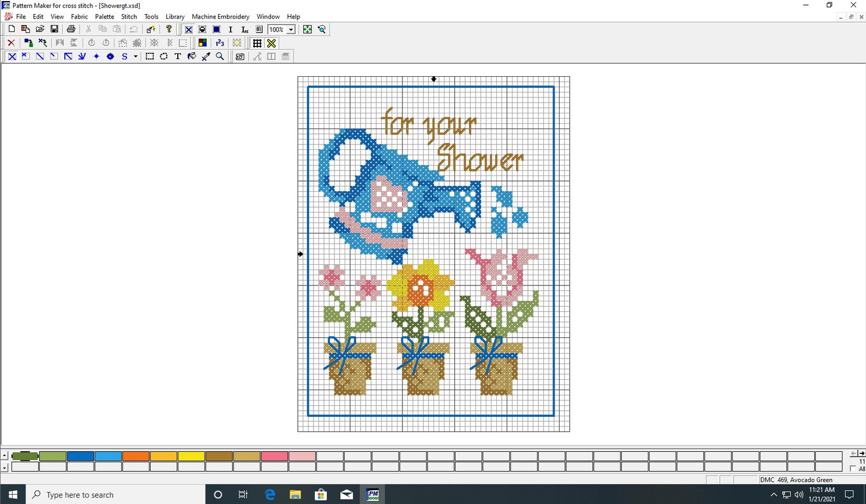This screenshot has height=504, width=866.
Task: Select the half stitch tool
Action: (40, 57)
